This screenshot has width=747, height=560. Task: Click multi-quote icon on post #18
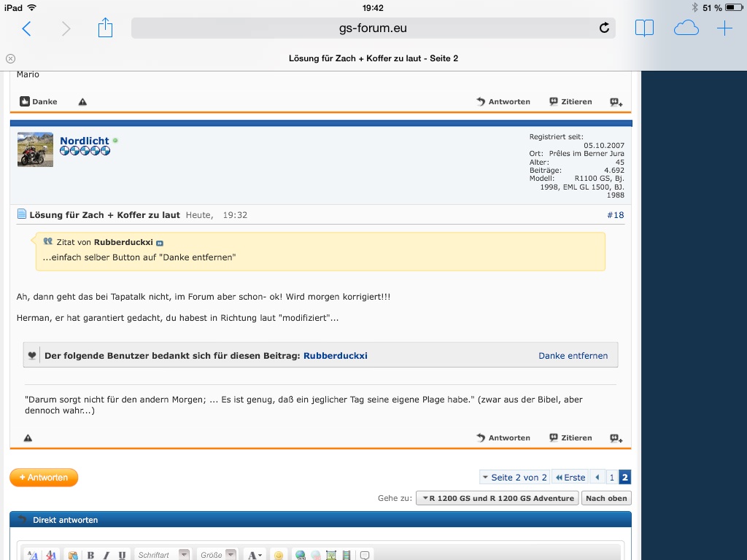tap(616, 438)
